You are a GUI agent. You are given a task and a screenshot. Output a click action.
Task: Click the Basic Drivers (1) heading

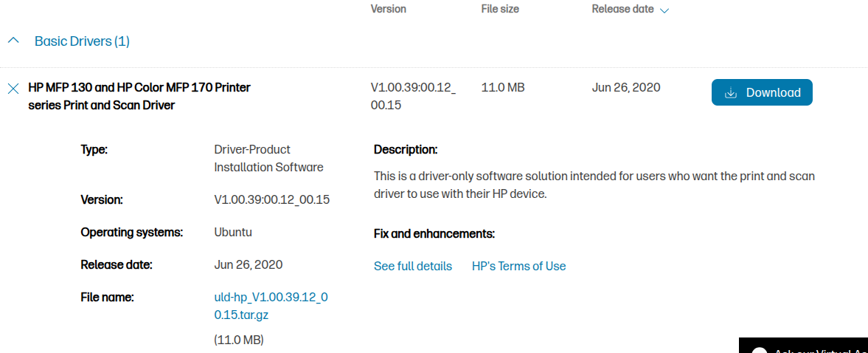point(82,41)
